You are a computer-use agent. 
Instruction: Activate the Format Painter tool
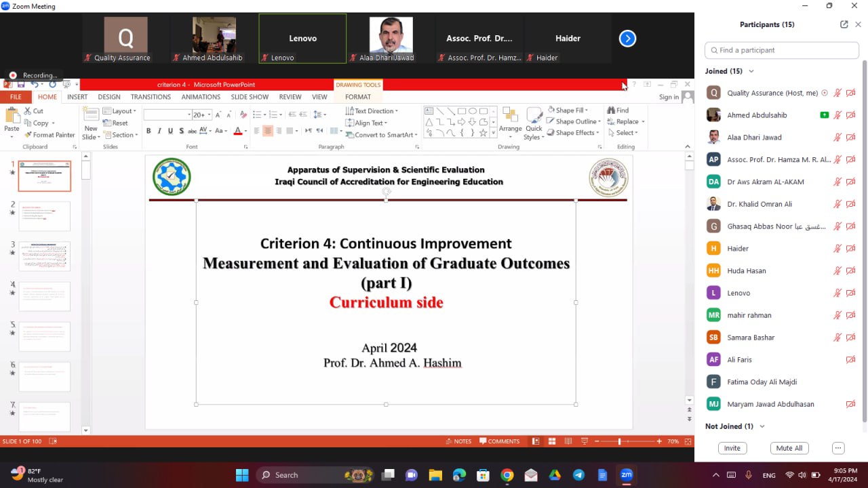(x=50, y=135)
